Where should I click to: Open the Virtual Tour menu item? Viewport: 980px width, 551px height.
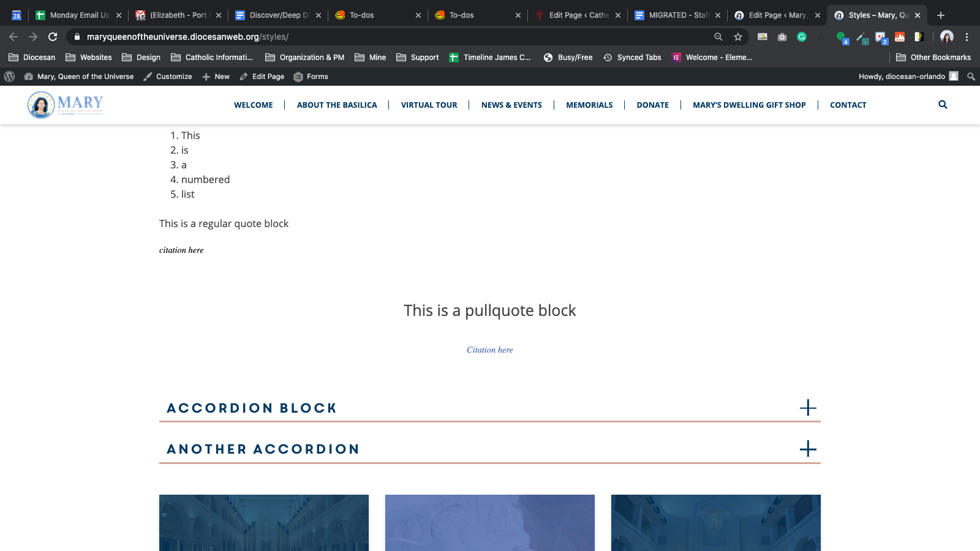pos(429,105)
